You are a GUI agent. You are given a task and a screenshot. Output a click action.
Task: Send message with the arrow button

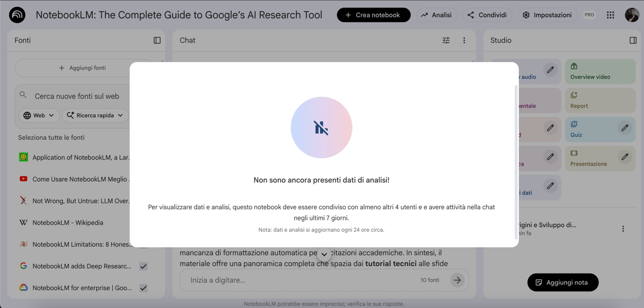point(457,280)
